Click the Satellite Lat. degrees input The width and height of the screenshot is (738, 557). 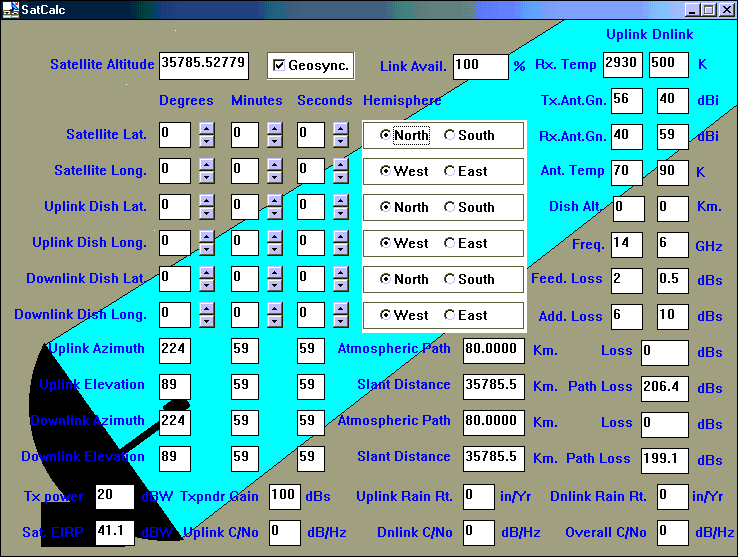point(175,135)
